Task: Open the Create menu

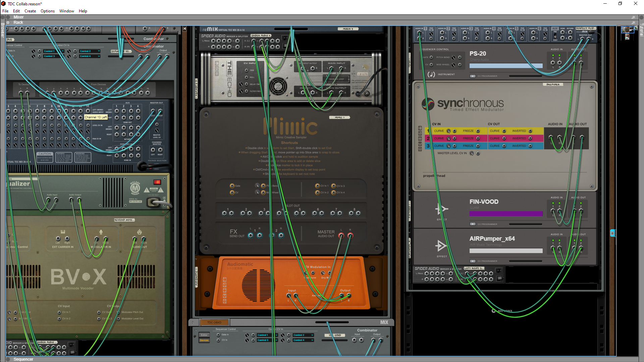Action: [x=30, y=11]
